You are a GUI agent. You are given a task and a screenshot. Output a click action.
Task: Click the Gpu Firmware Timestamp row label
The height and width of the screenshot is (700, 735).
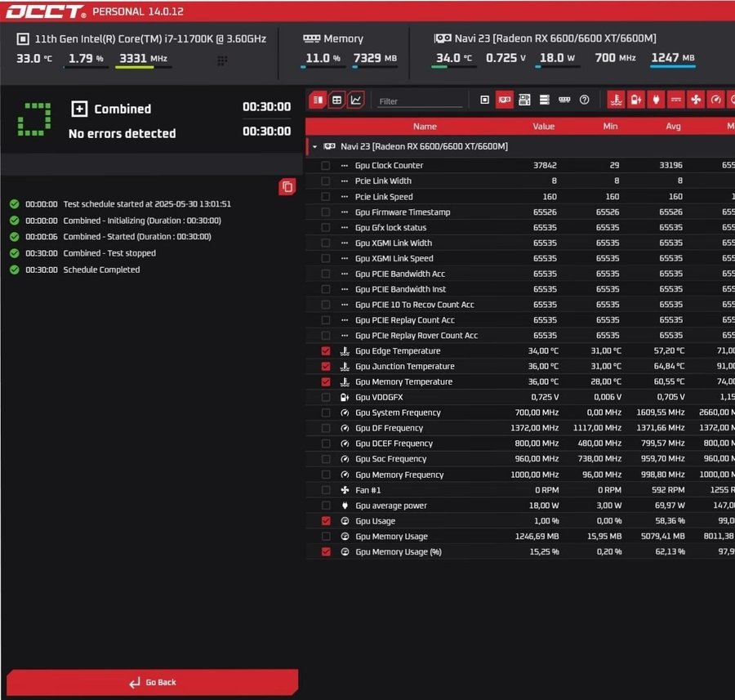[403, 212]
